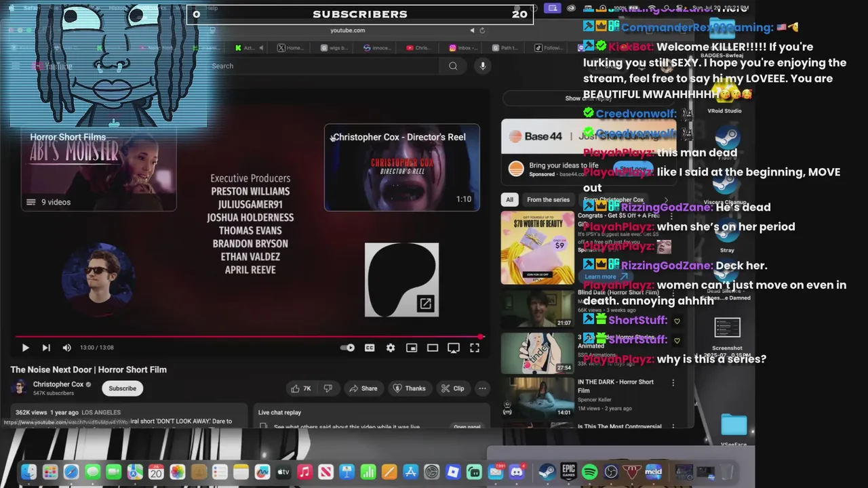This screenshot has width=868, height=488.
Task: Select the All filter chip
Action: click(x=509, y=199)
